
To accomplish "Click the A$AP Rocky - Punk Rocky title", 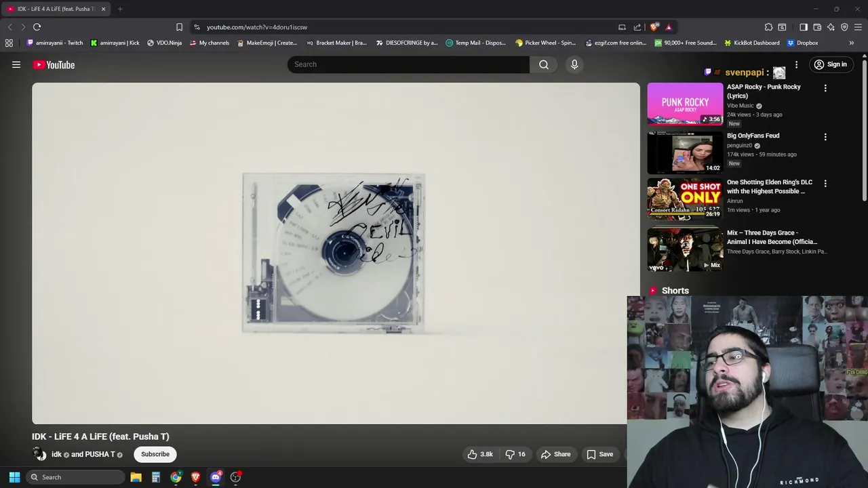I will [x=764, y=91].
